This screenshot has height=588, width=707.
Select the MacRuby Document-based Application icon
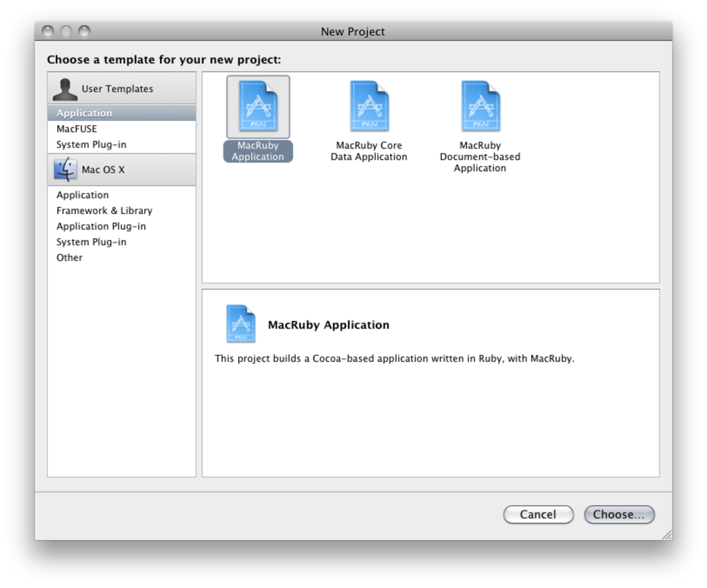[480, 107]
